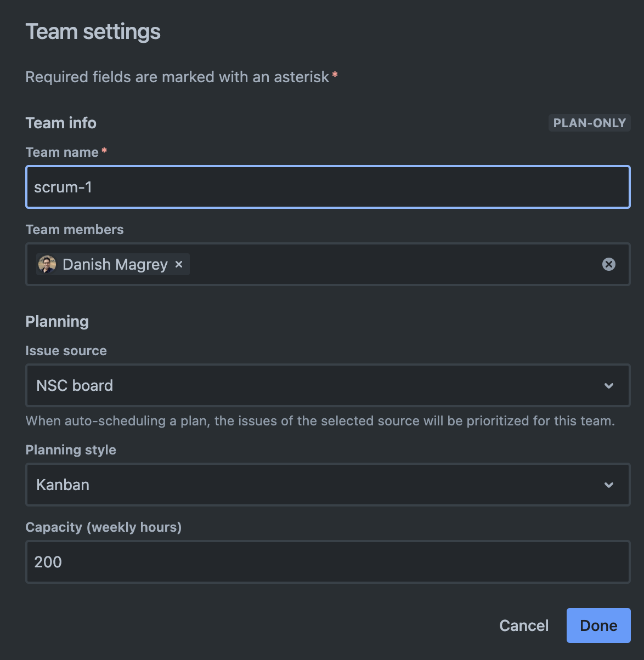Screen dimensions: 644x660
Task: Confirm team settings with Done
Action: coord(598,625)
